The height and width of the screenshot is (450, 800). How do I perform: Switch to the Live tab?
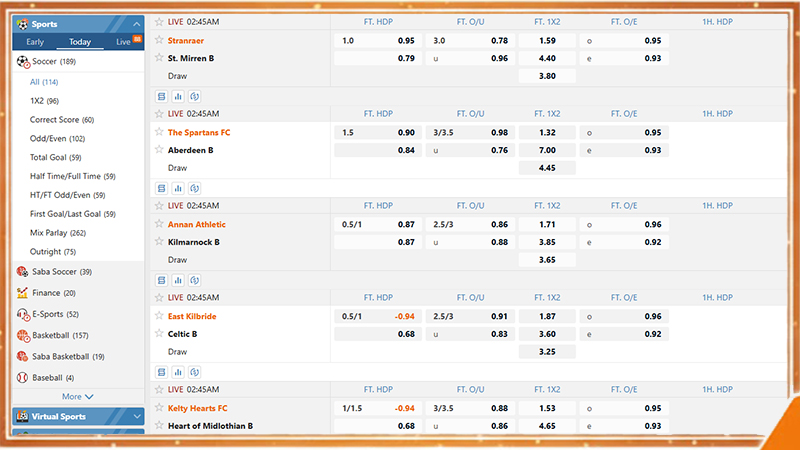point(124,42)
